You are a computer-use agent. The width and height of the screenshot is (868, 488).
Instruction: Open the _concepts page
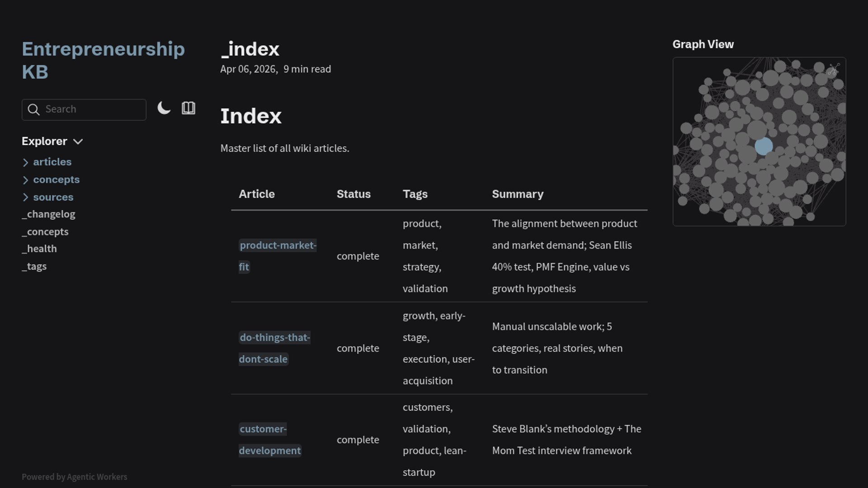[x=45, y=232]
